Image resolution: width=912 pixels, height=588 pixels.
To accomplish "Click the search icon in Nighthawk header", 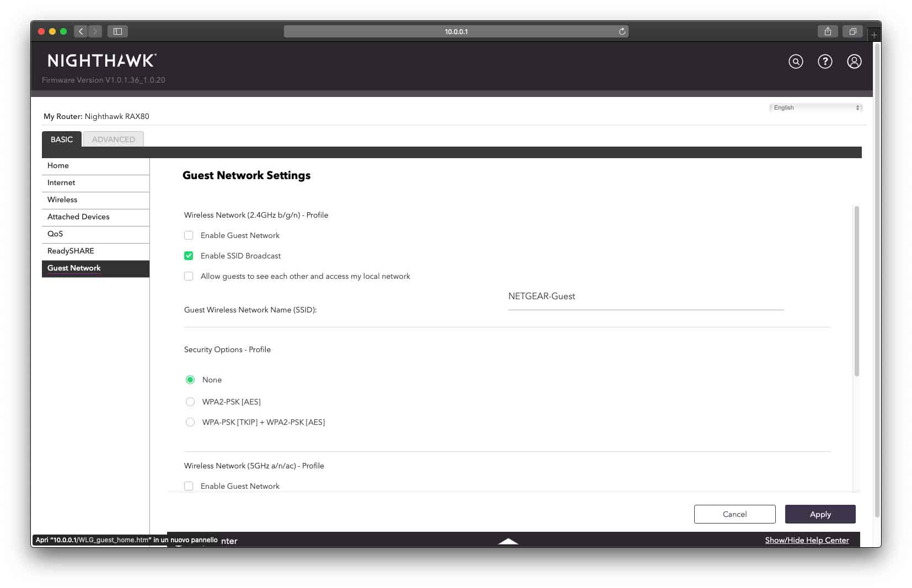I will point(796,62).
